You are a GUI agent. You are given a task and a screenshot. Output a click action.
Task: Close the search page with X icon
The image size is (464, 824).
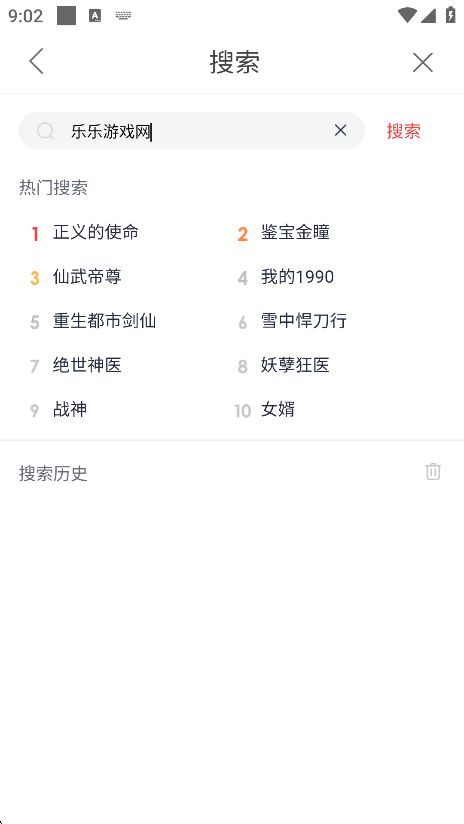tap(422, 63)
